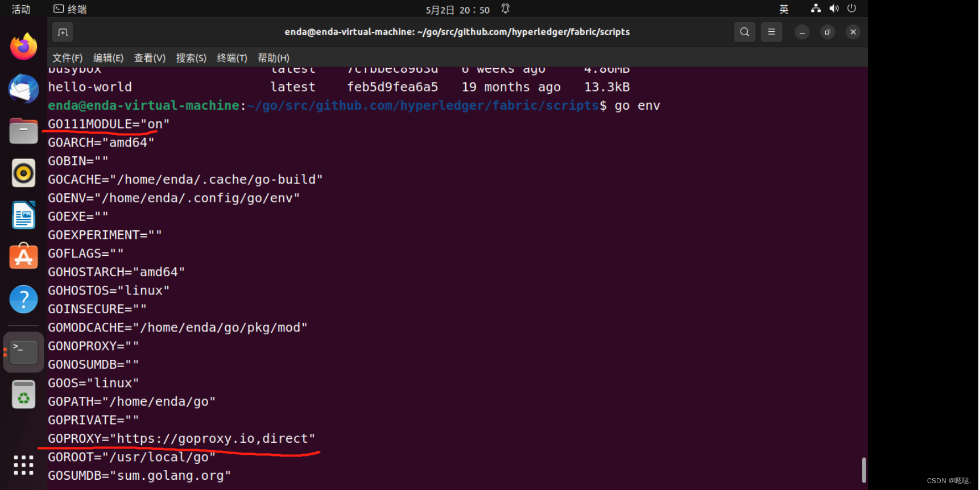Open the 英 input method indicator
The image size is (980, 490).
(x=784, y=9)
